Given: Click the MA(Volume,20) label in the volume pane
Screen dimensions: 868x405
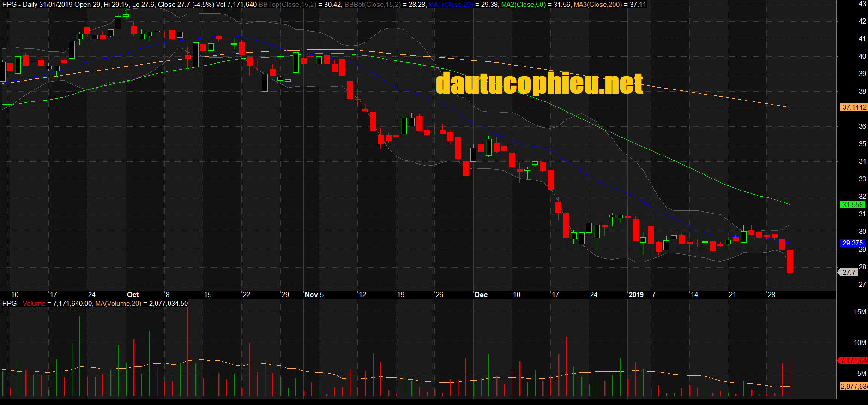Looking at the screenshot, I should [118, 304].
